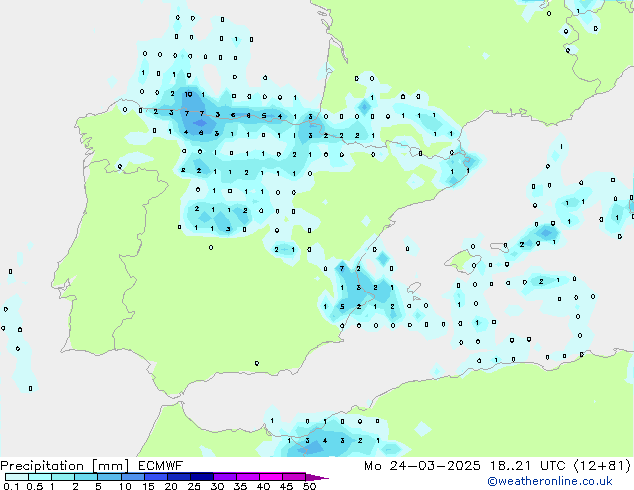Click the 45–50 mm legend swatch
The width and height of the screenshot is (634, 490).
pyautogui.click(x=294, y=477)
